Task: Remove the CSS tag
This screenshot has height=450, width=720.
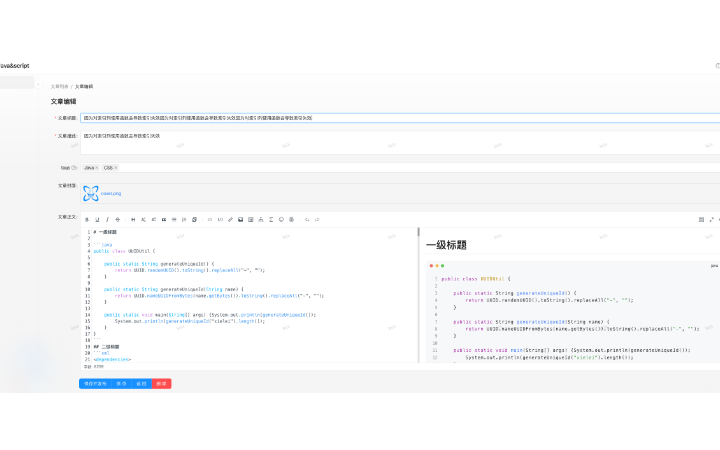Action: click(116, 168)
